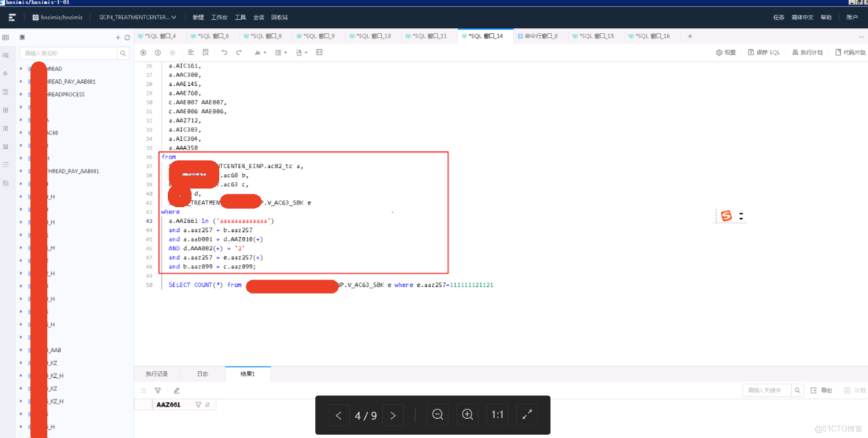Switch to SQL 窗口_6 tab
This screenshot has width=868, height=438.
point(212,36)
